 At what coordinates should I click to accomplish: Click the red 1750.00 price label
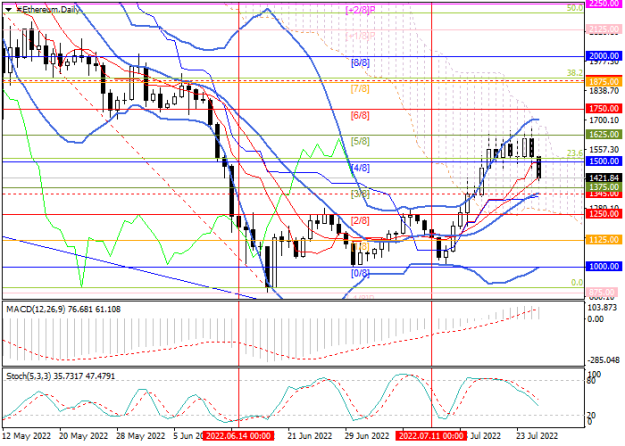coord(604,108)
